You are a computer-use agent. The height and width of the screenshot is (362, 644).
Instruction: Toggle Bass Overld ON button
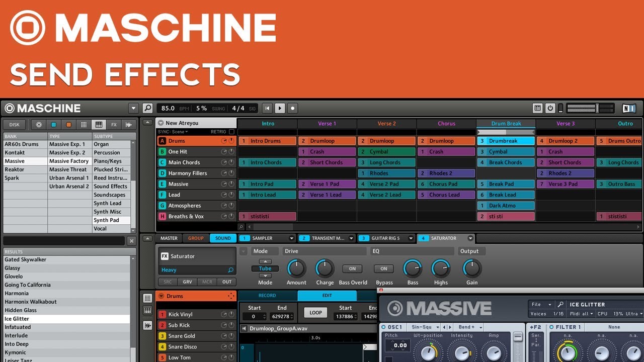(352, 269)
